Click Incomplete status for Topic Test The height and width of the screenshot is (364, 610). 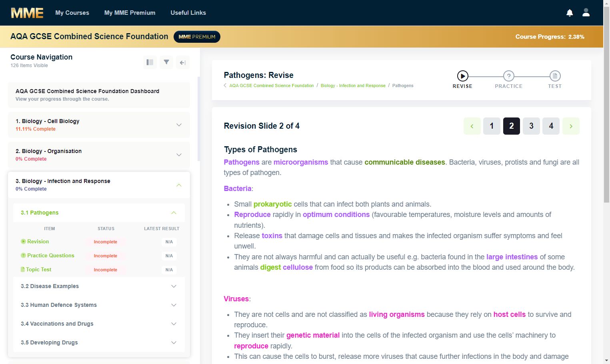click(x=106, y=270)
